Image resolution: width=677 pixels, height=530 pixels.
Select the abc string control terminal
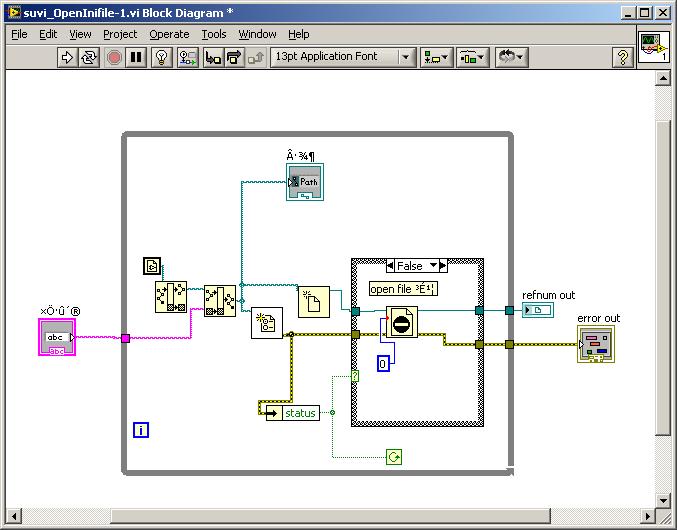57,337
